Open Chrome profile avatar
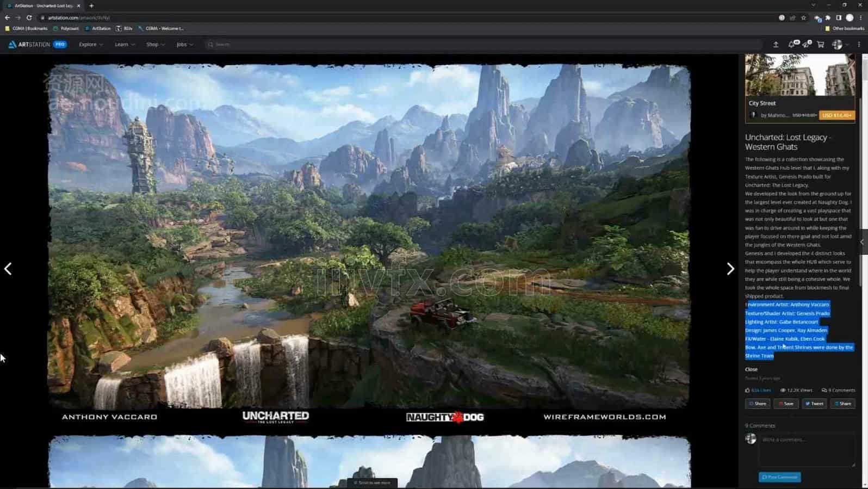Viewport: 868px width, 489px height. click(850, 17)
